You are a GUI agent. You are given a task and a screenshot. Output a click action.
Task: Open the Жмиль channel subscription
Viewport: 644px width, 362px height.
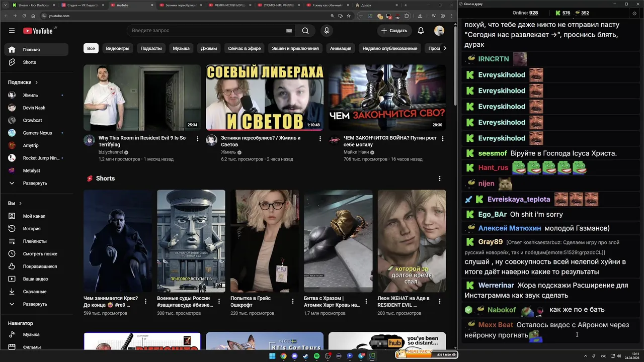[x=36, y=95]
